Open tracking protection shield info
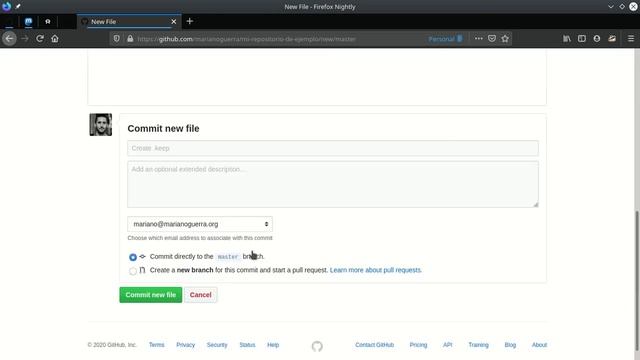This screenshot has width=640, height=360. coord(117,39)
